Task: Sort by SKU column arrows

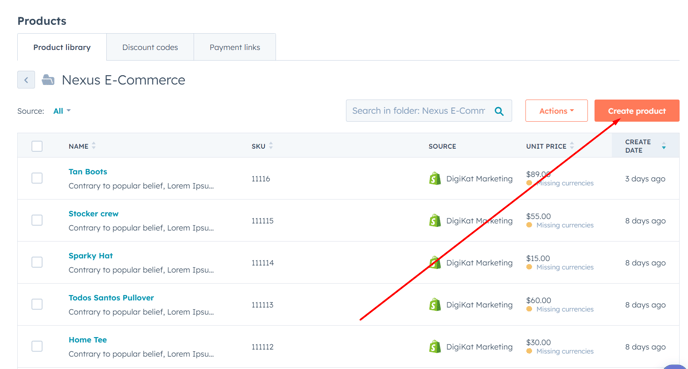Action: (x=271, y=146)
